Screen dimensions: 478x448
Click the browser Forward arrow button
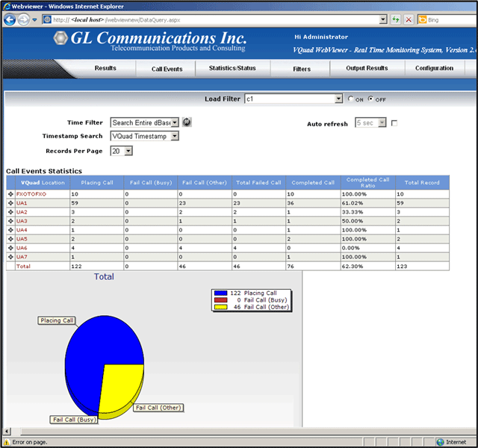pyautogui.click(x=23, y=20)
